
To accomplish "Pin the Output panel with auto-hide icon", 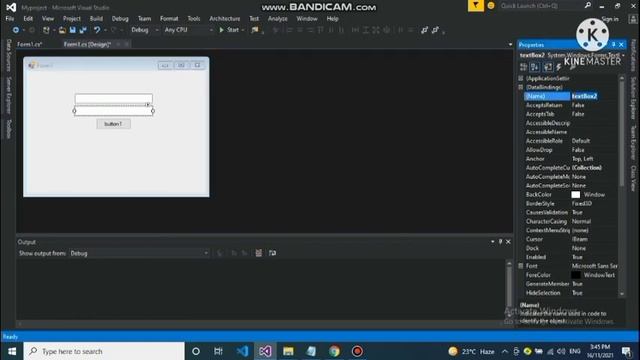I will click(500, 242).
